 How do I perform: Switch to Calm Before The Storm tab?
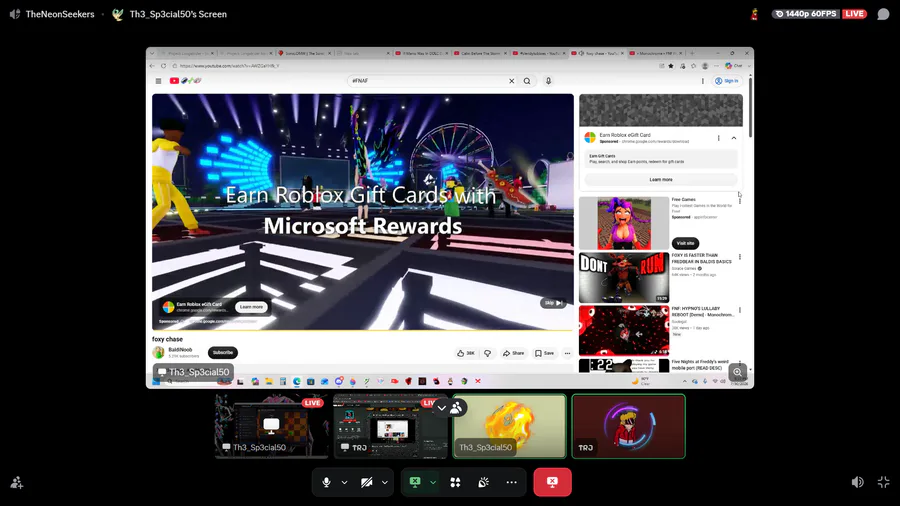click(480, 53)
